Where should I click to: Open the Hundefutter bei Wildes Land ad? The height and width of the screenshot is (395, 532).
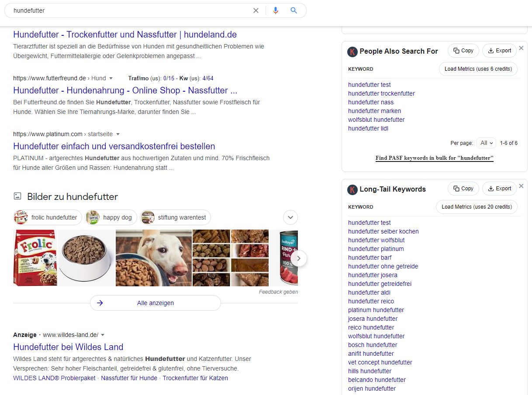68,347
